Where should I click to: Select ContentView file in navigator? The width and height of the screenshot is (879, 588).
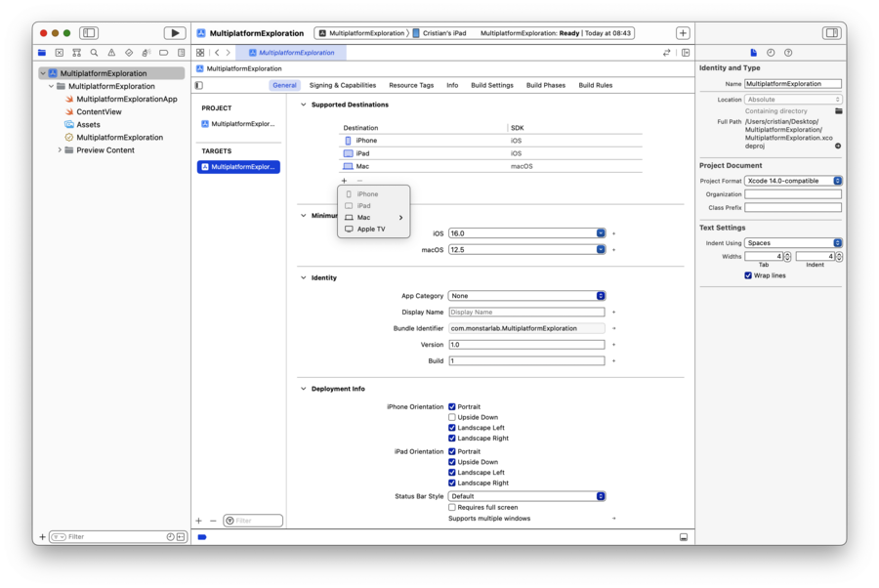[x=100, y=111]
